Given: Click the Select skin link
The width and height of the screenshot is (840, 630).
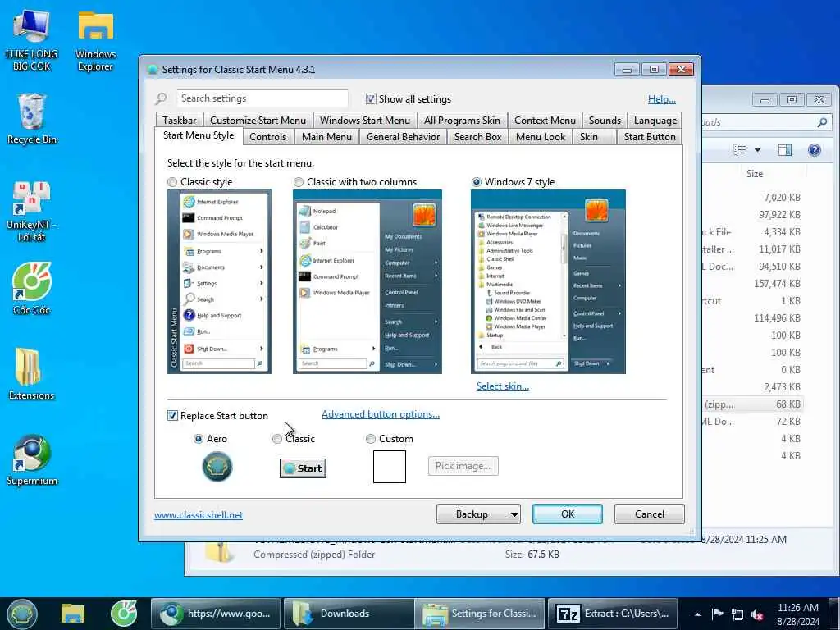Looking at the screenshot, I should point(503,386).
